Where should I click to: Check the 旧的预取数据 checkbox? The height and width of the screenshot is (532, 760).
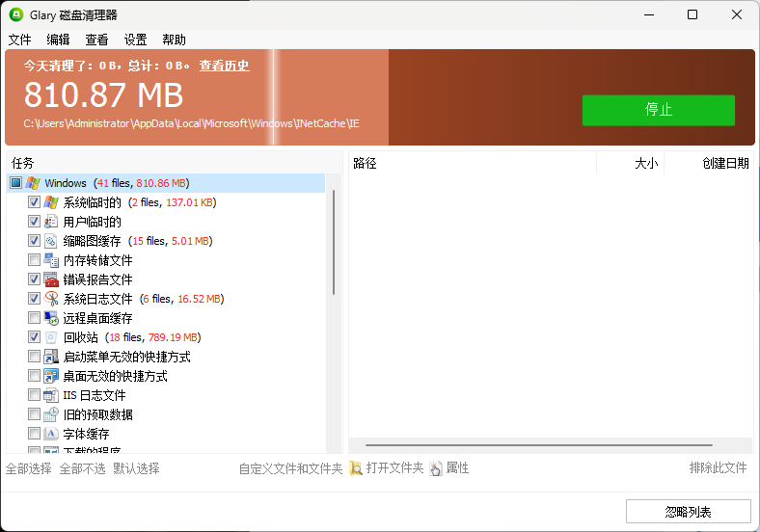click(x=34, y=414)
